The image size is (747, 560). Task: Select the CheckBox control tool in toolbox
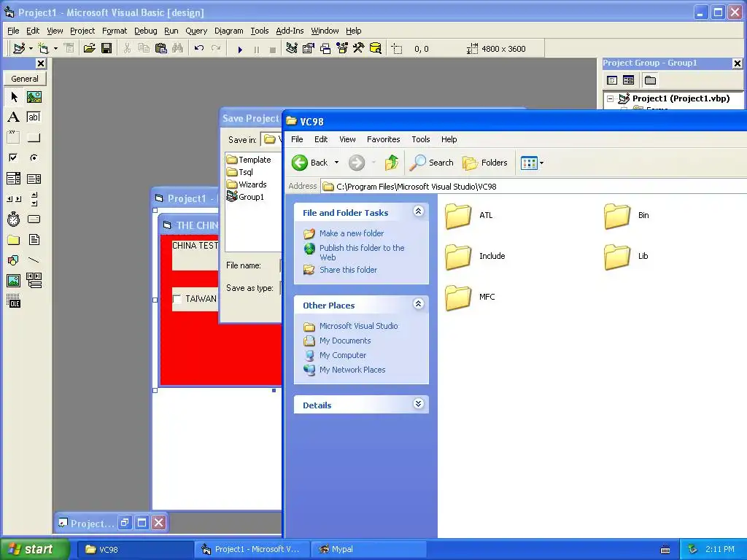(x=14, y=157)
